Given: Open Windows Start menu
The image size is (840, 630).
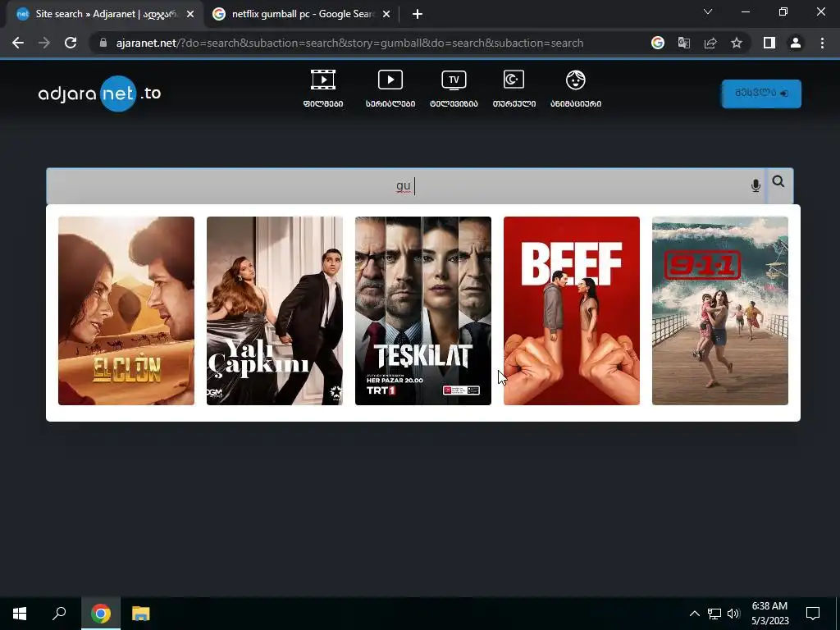Looking at the screenshot, I should click(20, 614).
